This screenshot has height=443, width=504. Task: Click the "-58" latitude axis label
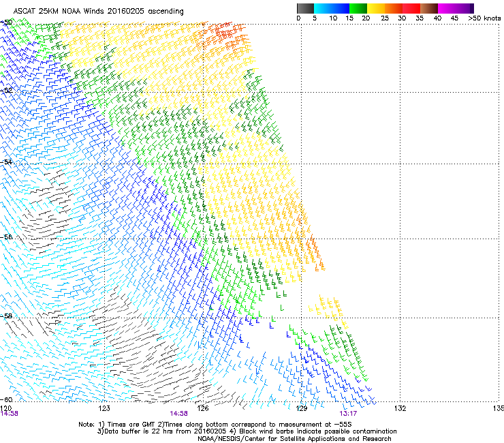coord(6,316)
